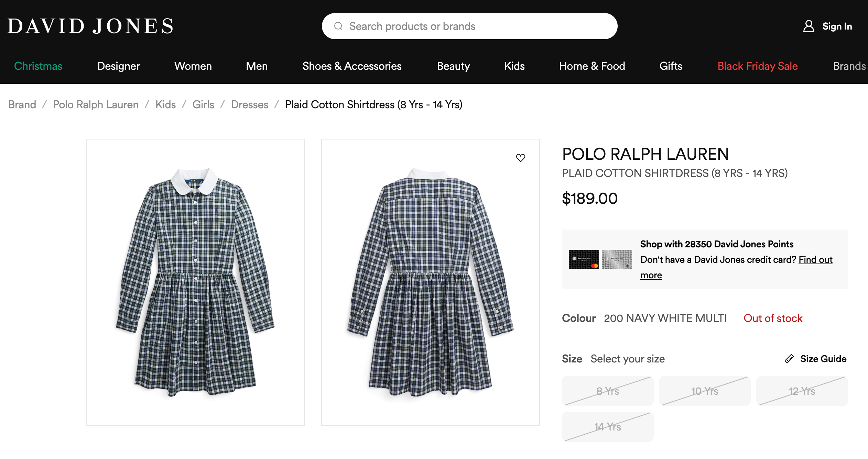Type in the search products field
The width and height of the screenshot is (868, 459).
point(475,26)
